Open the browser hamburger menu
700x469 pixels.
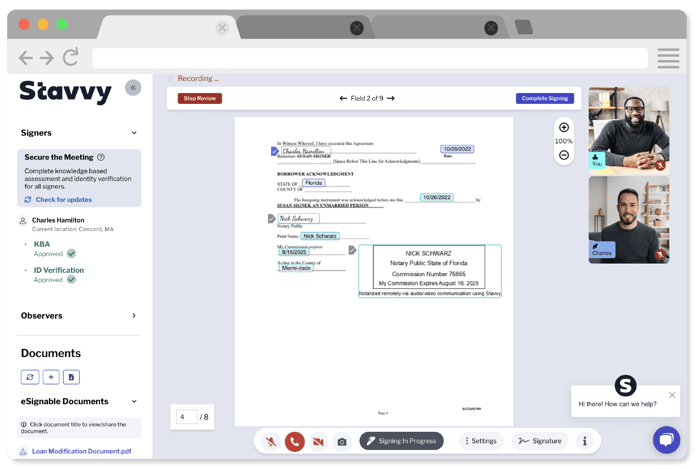point(668,58)
